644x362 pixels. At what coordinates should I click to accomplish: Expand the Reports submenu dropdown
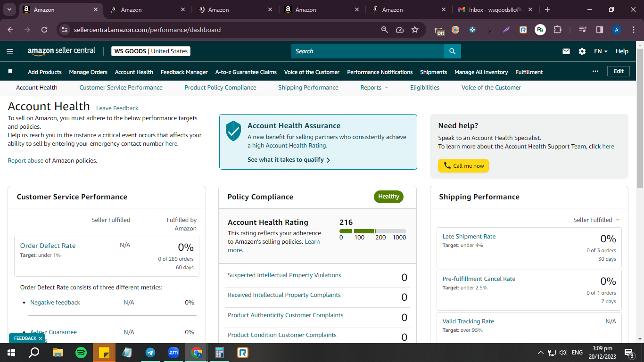pos(374,88)
